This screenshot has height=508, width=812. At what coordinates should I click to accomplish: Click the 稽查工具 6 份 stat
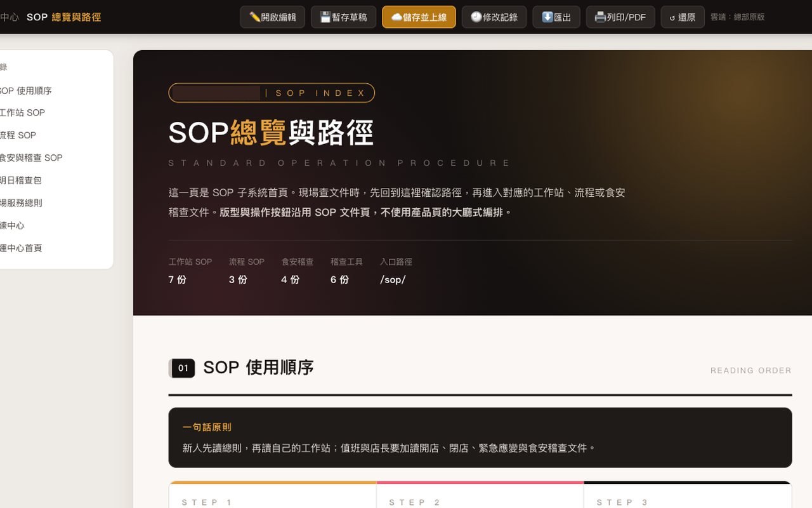346,271
